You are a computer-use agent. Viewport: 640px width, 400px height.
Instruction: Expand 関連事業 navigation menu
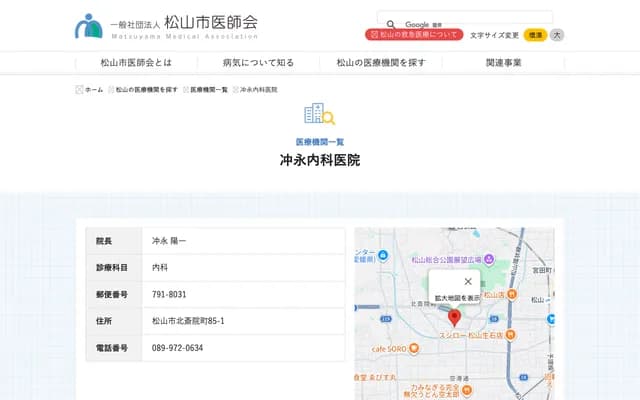click(x=503, y=62)
